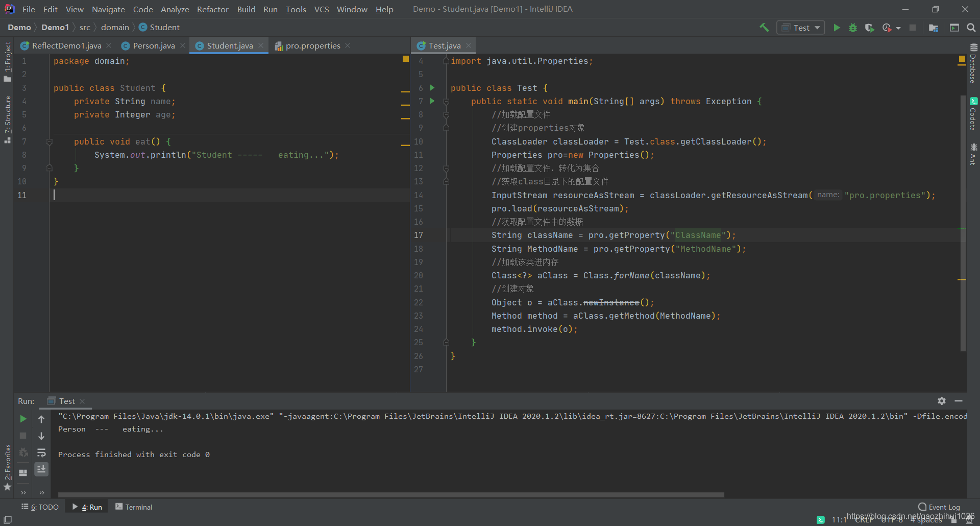Screen dimensions: 980x526
Task: Open the Terminal tool window
Action: tap(134, 507)
